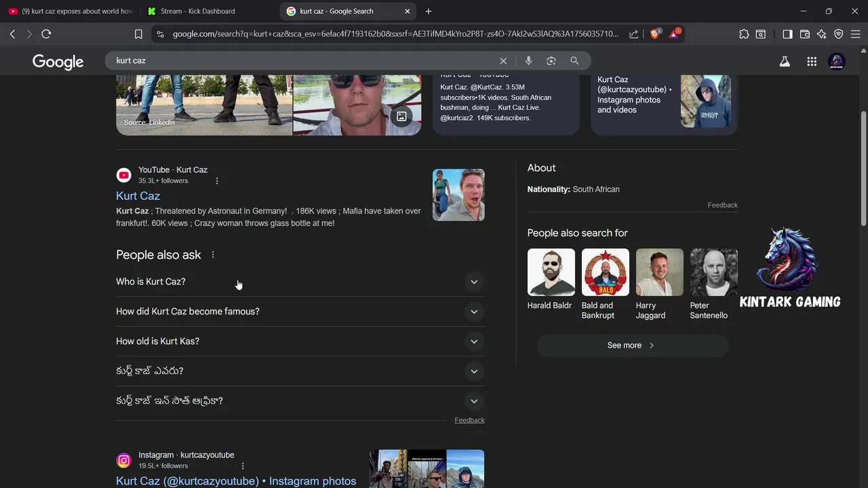View site information icon in address bar
This screenshot has height=488, width=868.
tap(159, 34)
